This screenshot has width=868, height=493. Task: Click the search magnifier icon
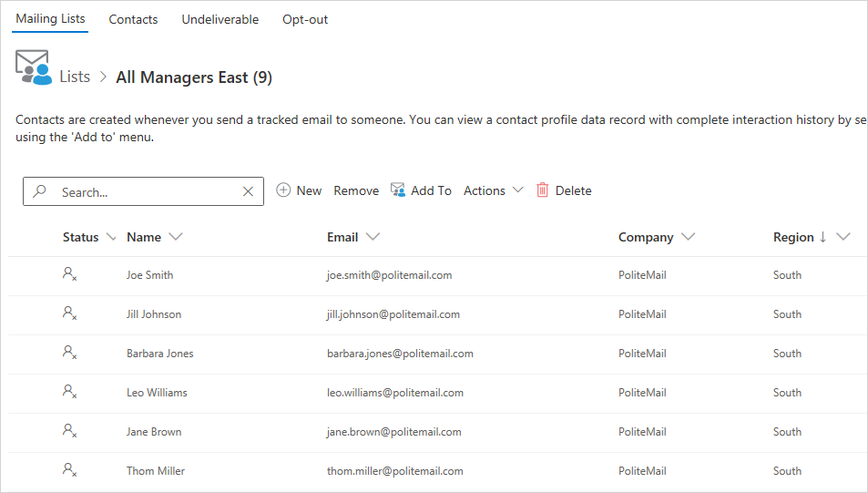click(x=39, y=191)
